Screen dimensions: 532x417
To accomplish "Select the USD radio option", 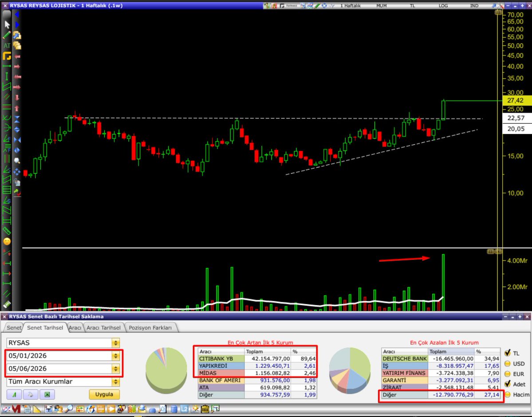I will [508, 363].
